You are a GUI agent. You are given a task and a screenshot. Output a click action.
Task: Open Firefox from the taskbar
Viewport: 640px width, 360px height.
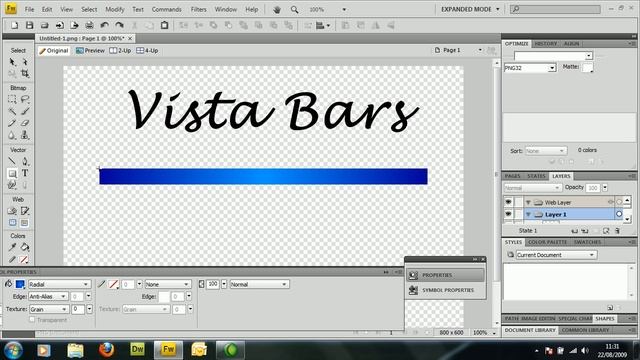[106, 350]
